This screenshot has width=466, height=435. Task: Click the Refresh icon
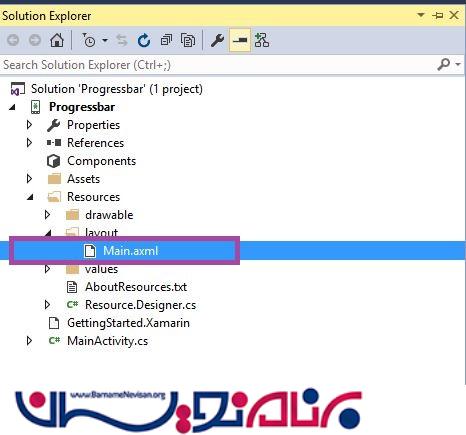click(144, 40)
